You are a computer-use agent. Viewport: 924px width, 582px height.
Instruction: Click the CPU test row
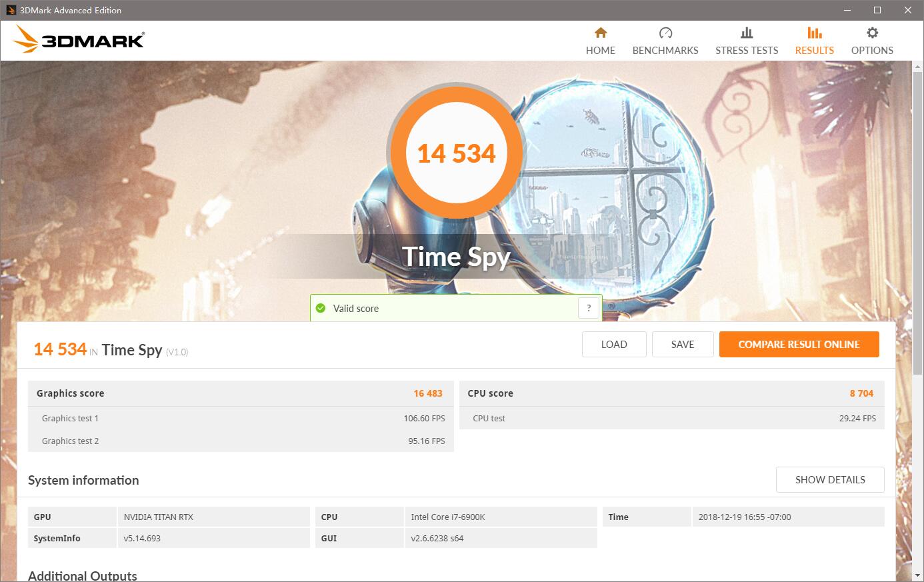click(672, 418)
